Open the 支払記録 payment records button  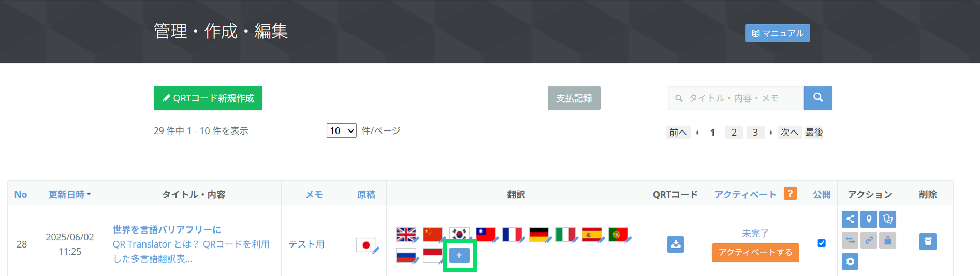click(x=574, y=98)
